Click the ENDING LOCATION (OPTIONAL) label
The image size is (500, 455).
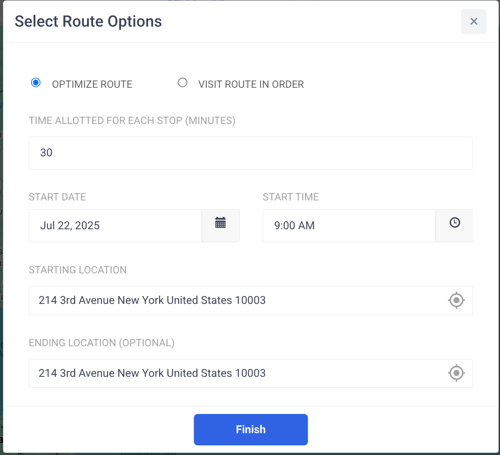coord(102,343)
